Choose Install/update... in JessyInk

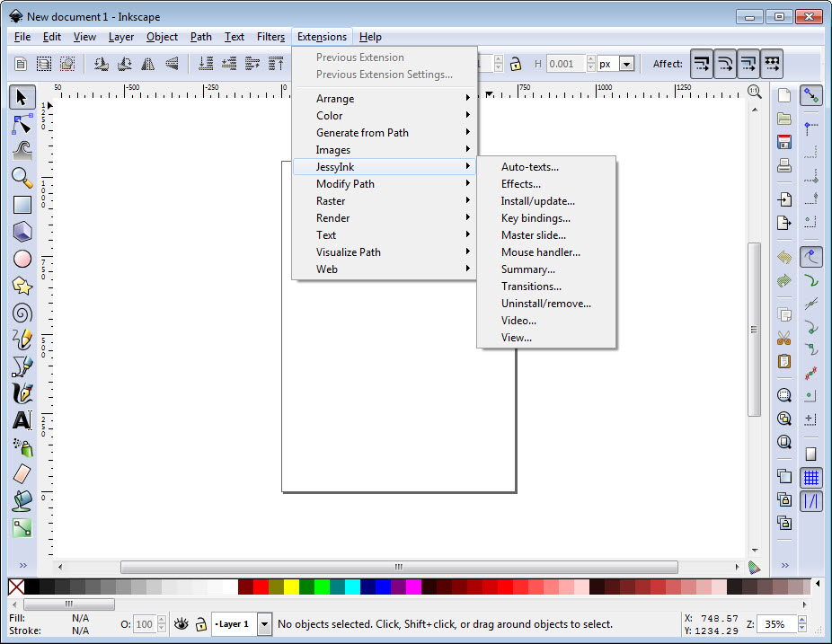[x=546, y=201]
